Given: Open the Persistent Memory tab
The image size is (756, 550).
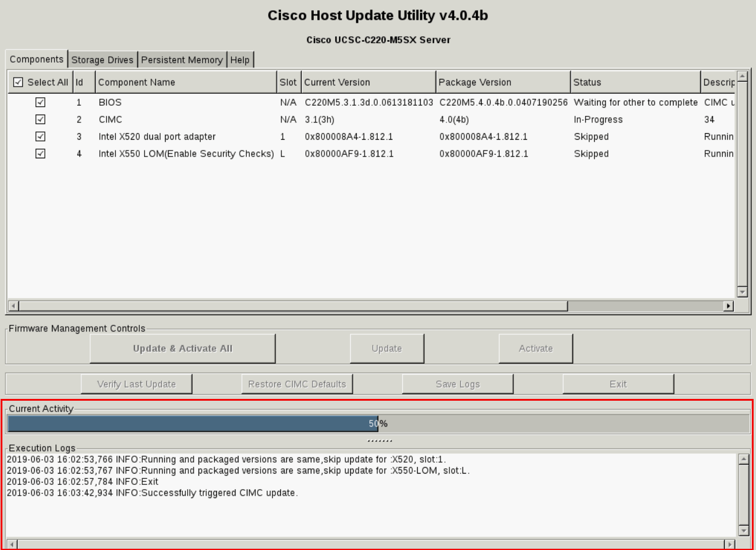Looking at the screenshot, I should pos(182,60).
